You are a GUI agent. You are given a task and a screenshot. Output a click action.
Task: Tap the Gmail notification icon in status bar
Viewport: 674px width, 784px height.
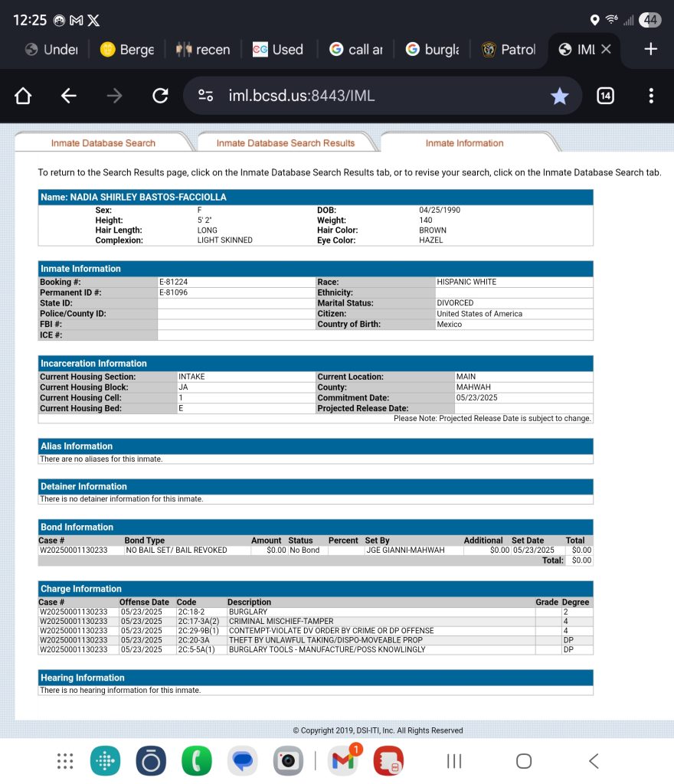click(76, 20)
